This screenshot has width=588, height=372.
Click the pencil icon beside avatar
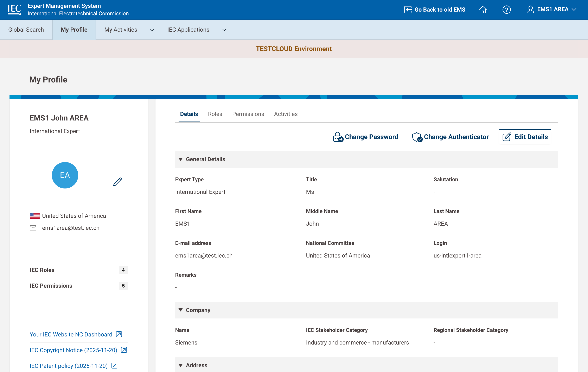117,182
